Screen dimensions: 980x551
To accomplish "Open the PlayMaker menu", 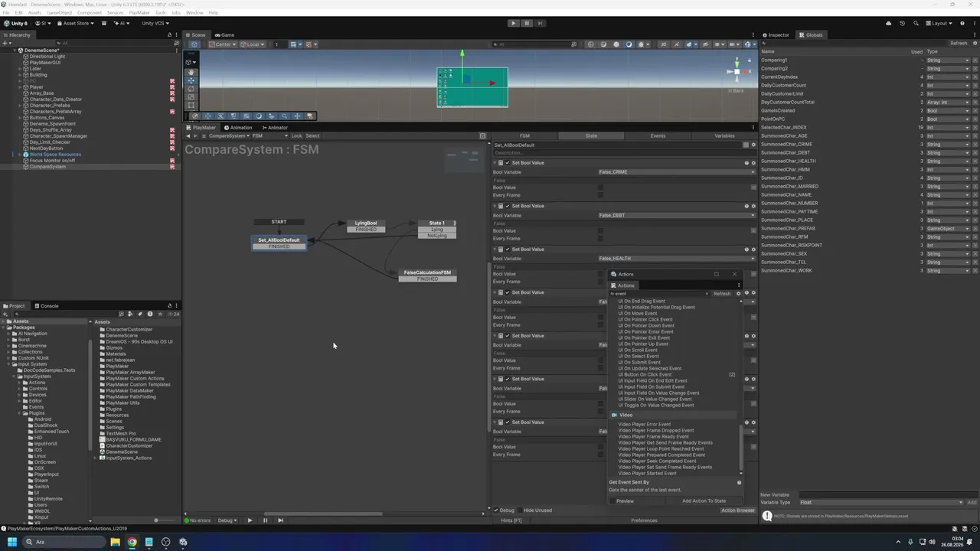I will (x=139, y=13).
